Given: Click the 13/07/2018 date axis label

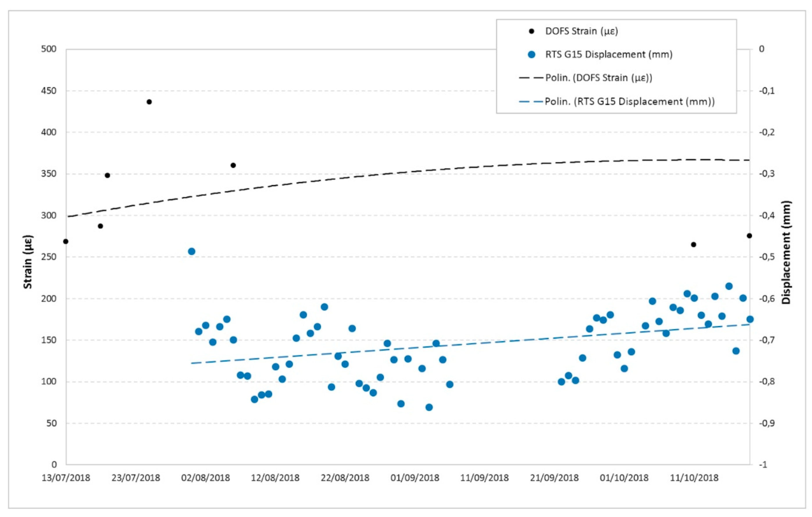Looking at the screenshot, I should coord(66,478).
